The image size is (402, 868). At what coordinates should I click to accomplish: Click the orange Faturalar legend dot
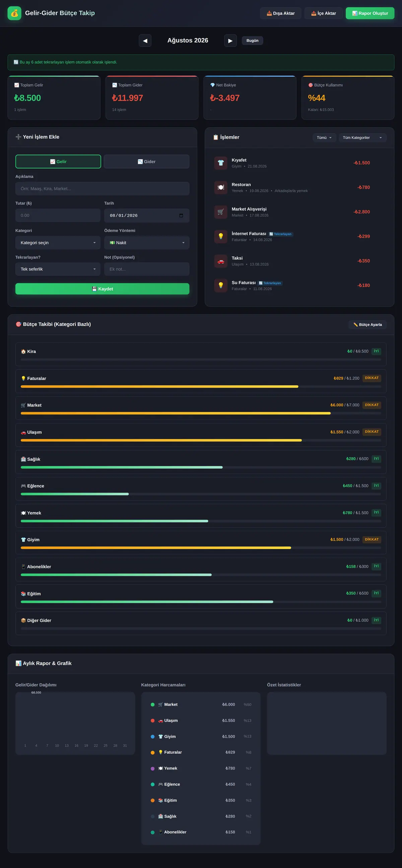152,752
